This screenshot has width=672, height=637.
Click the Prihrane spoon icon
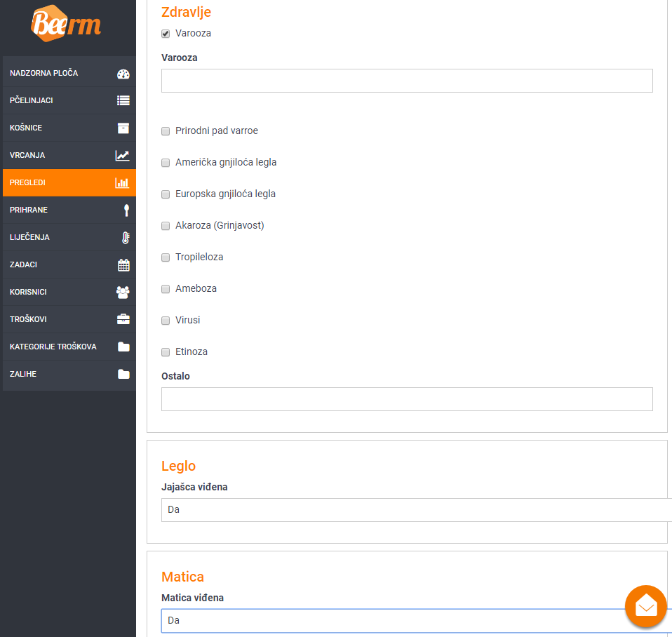[x=126, y=210]
